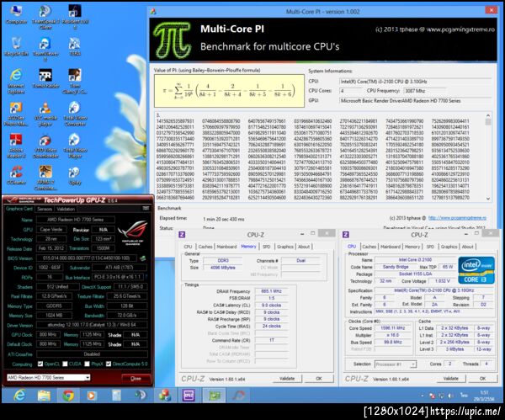Click the Core Speed value in CPU-Z
The height and width of the screenshot is (420, 505).
(x=393, y=328)
